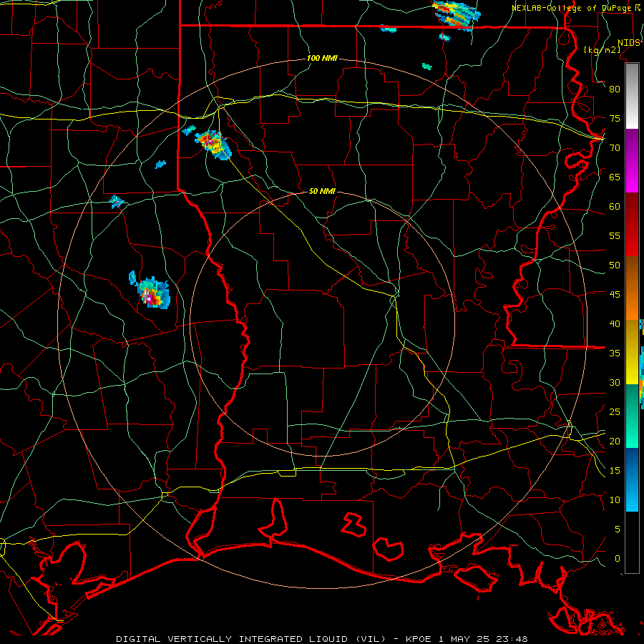
Task: Click the large storm cell west of 50 NMI ring
Action: [x=152, y=293]
